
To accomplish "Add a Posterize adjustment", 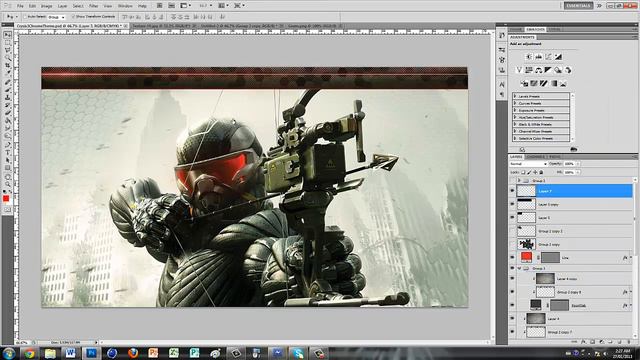I will [x=534, y=84].
